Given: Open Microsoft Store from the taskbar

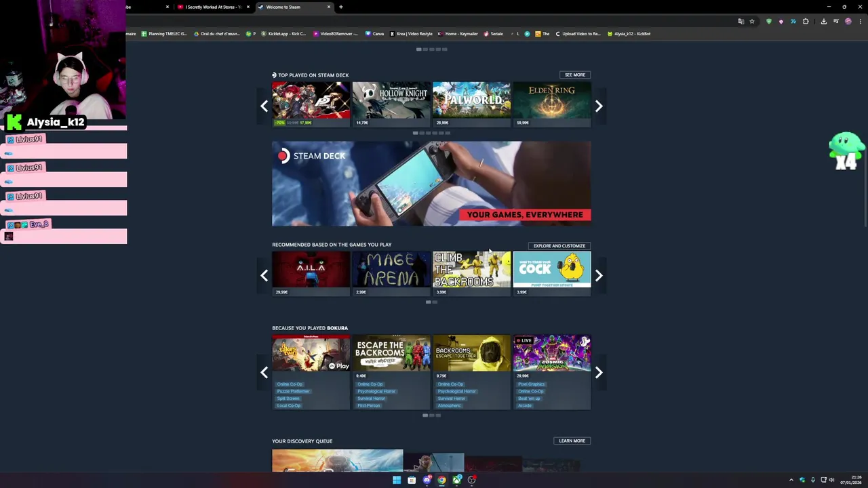Looking at the screenshot, I should [412, 480].
